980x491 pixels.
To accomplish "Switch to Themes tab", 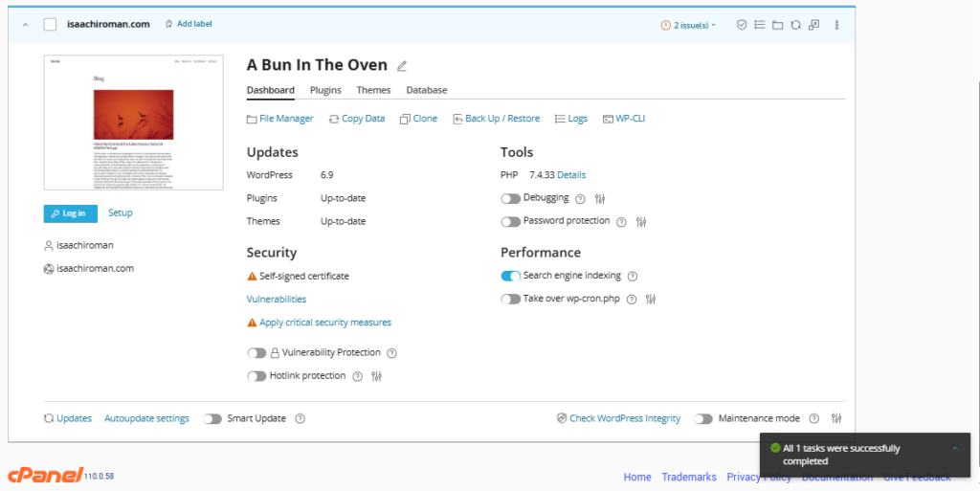I will 374,90.
